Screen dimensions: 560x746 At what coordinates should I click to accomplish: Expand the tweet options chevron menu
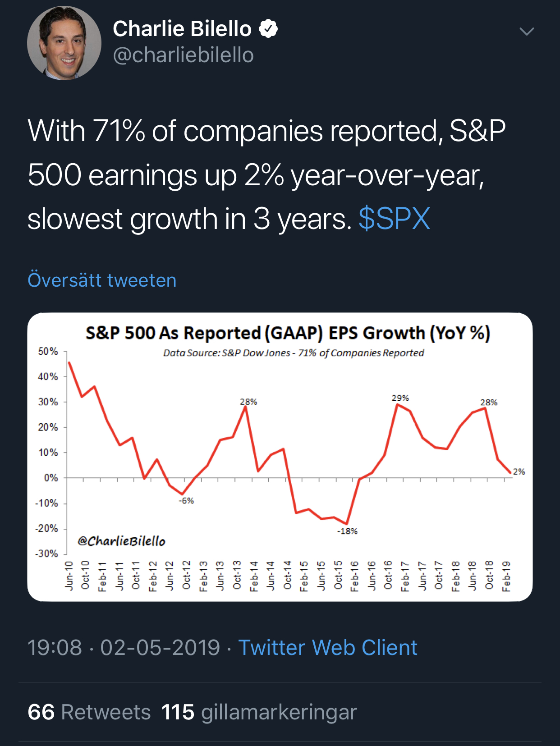(526, 31)
